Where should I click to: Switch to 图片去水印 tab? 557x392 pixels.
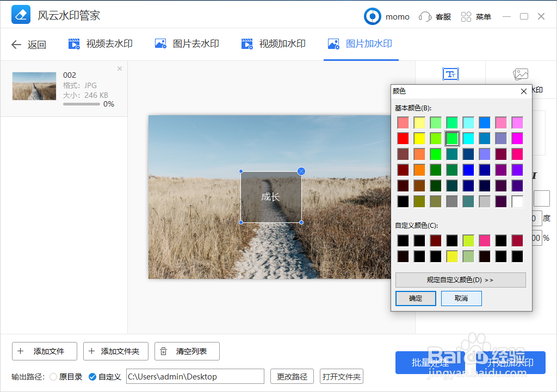tap(187, 44)
